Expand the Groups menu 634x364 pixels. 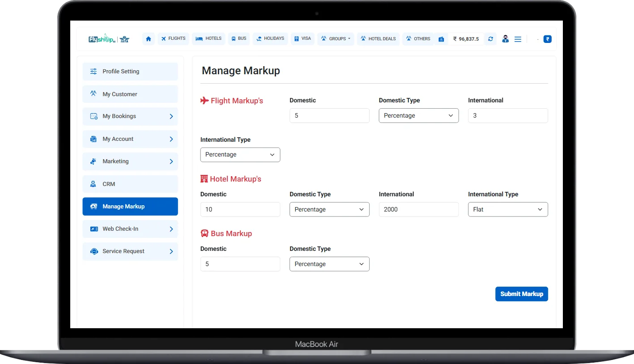336,39
